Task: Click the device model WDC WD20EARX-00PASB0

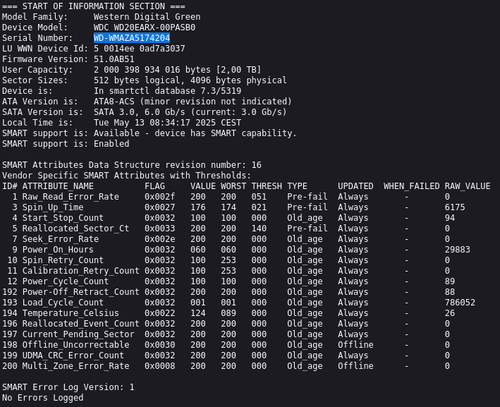Action: [x=144, y=27]
